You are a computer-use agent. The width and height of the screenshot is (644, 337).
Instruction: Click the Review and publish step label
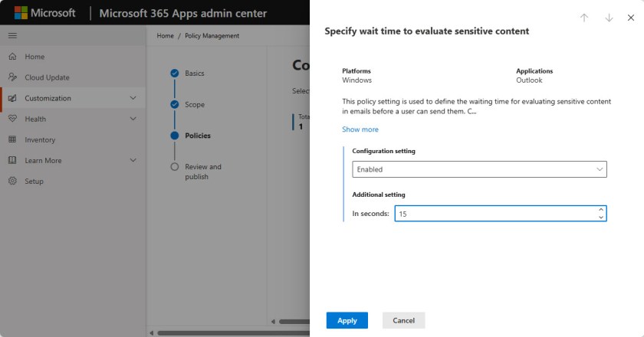(203, 172)
